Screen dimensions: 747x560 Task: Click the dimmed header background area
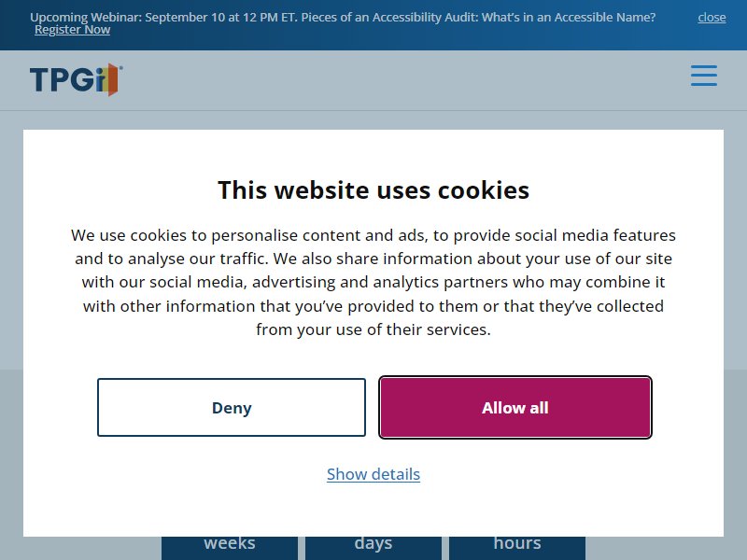(381, 81)
